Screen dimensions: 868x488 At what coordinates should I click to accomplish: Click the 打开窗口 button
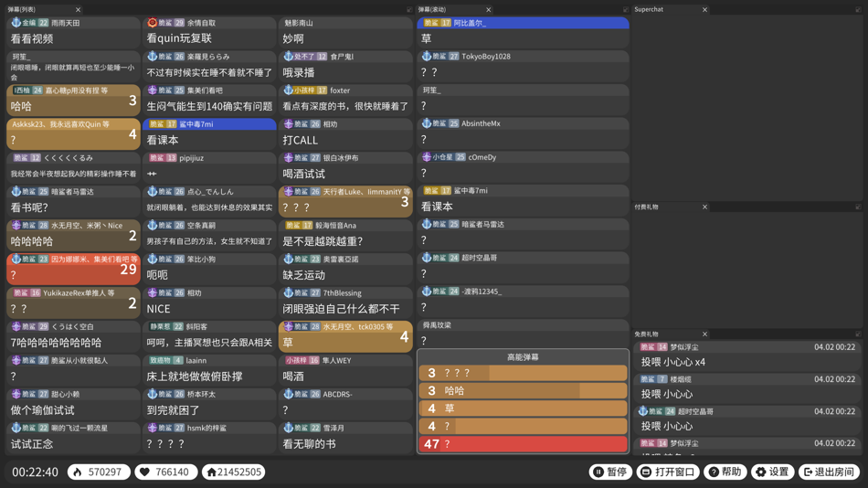tap(668, 472)
